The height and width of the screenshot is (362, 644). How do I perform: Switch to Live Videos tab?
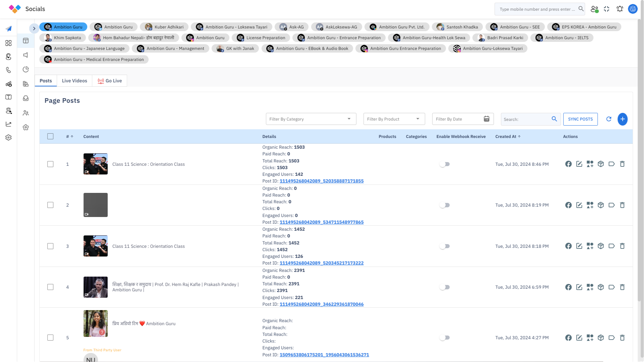click(74, 81)
